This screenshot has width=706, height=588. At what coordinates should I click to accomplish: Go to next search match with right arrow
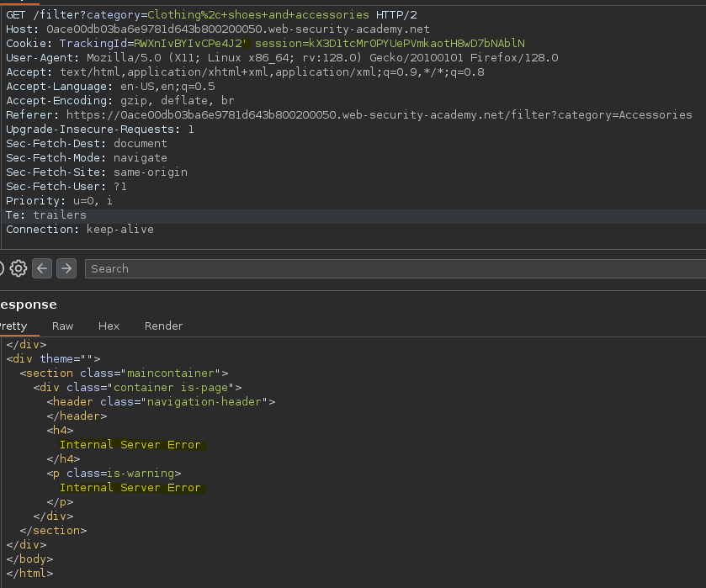pyautogui.click(x=66, y=269)
